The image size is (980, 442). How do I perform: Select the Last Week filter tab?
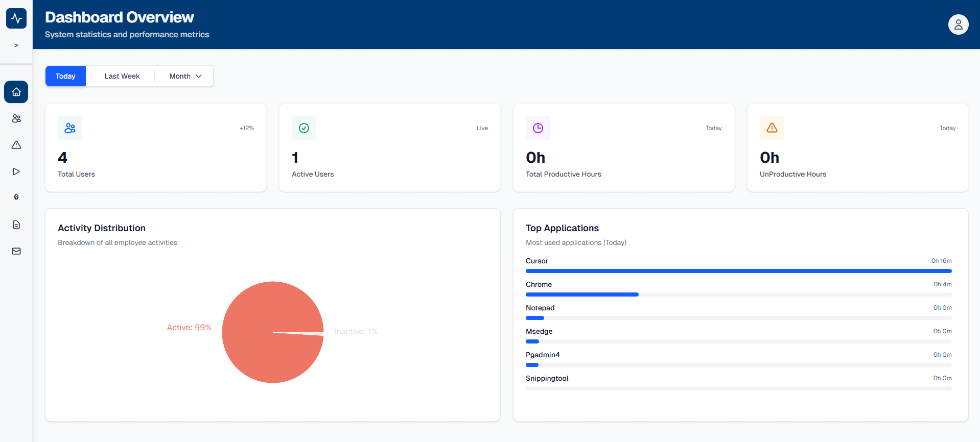coord(122,76)
